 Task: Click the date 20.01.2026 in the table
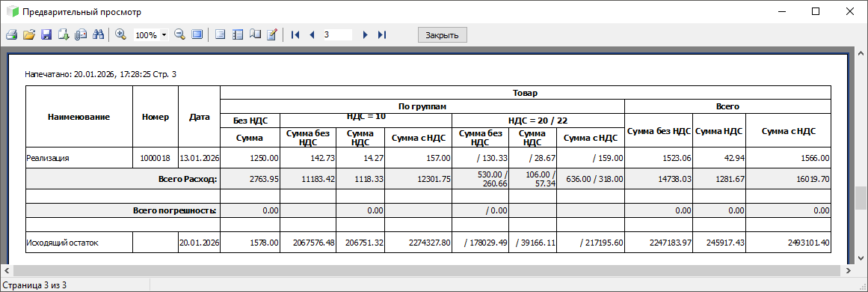click(200, 243)
